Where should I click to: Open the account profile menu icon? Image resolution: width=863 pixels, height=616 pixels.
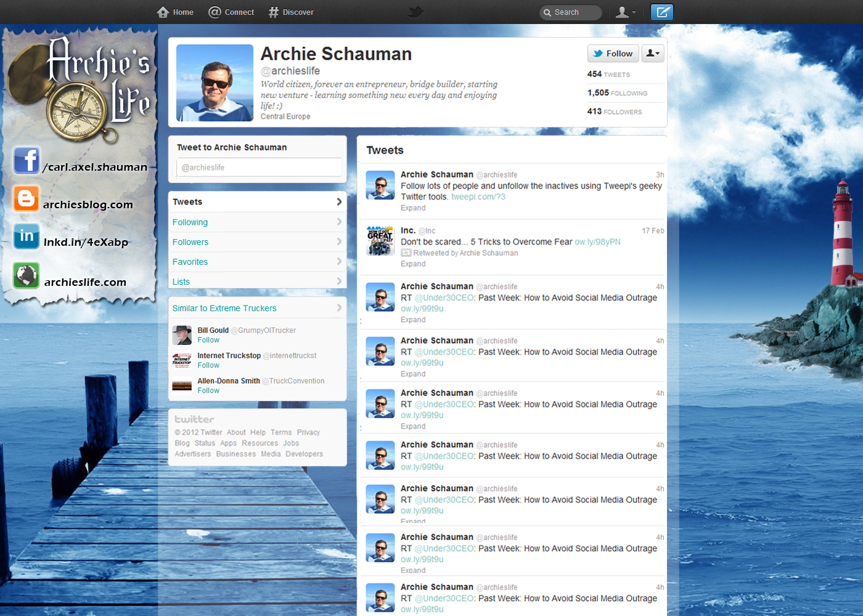point(625,12)
